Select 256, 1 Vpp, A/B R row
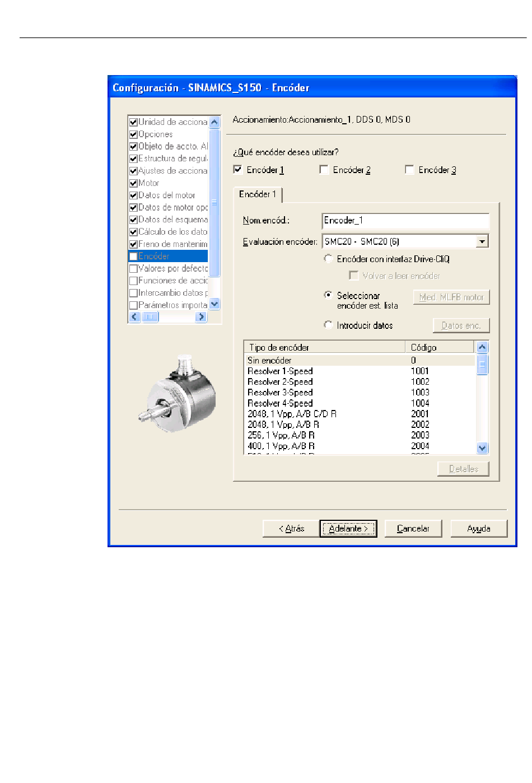This screenshot has width=532, height=783. tap(361, 435)
